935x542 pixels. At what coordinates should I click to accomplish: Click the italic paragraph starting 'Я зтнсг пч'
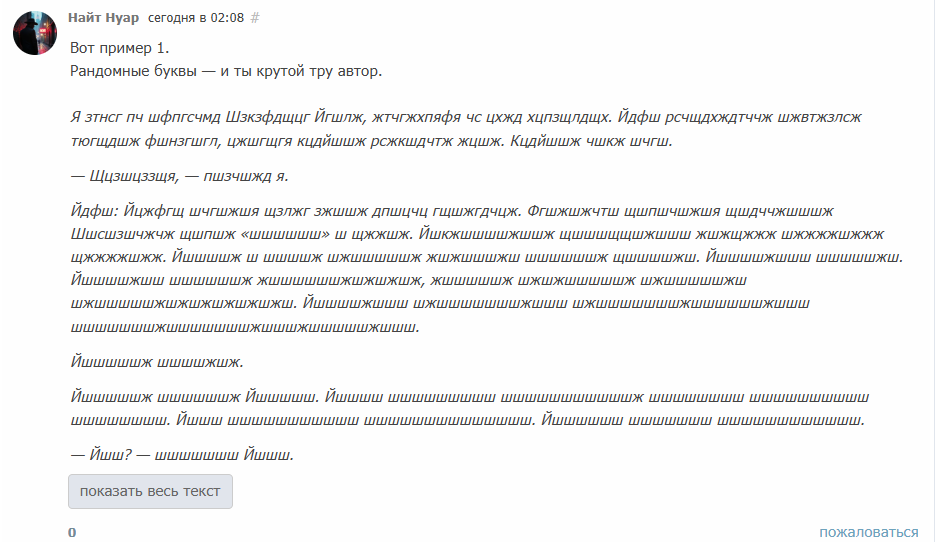click(466, 129)
